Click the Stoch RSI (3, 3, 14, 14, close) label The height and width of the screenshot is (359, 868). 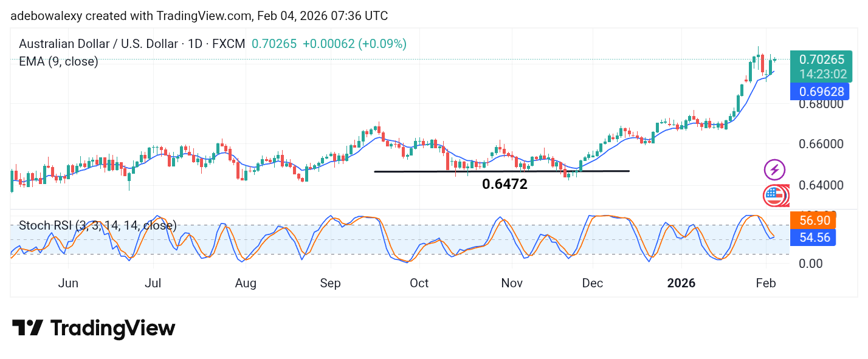(98, 225)
